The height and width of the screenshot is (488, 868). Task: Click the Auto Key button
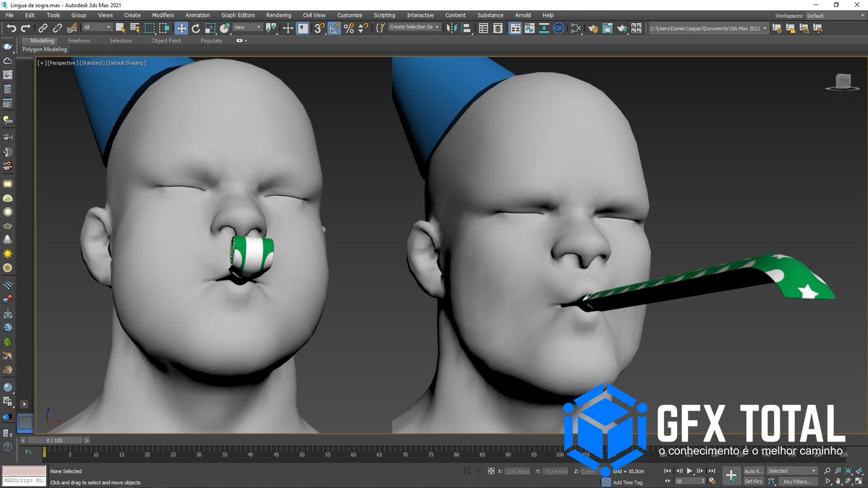coord(754,471)
